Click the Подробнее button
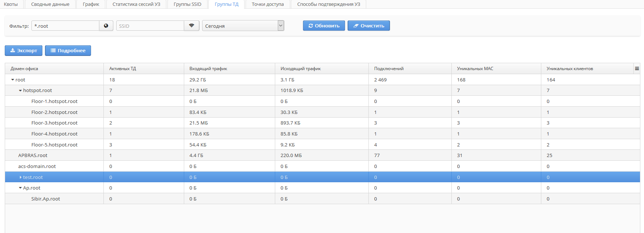644x233 pixels. [68, 50]
